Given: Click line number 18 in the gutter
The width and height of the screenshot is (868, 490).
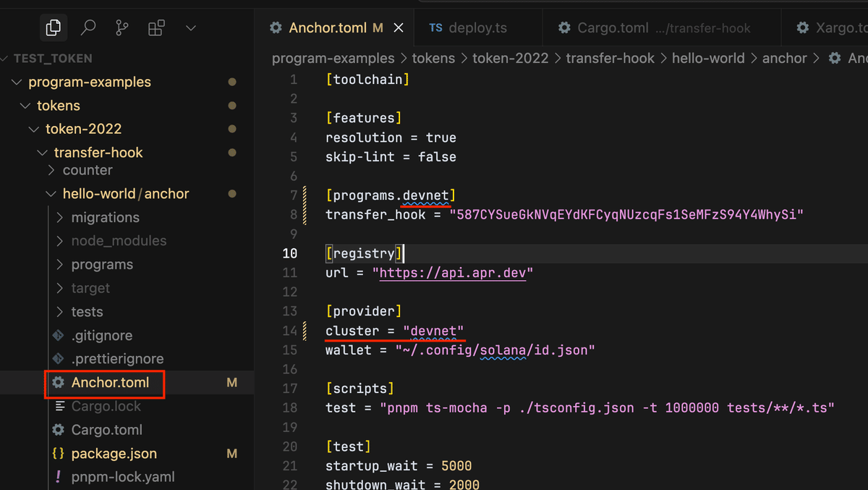Looking at the screenshot, I should 290,408.
